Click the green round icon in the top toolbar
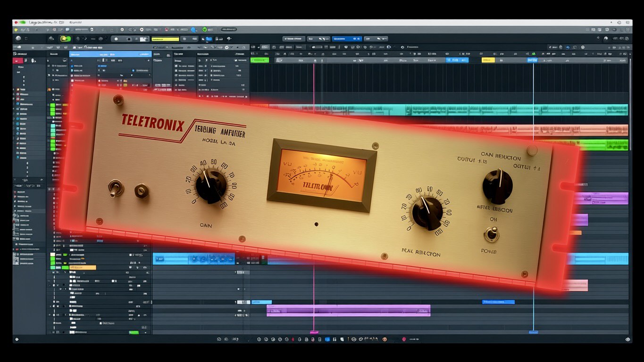The image size is (644, 362). click(x=205, y=29)
